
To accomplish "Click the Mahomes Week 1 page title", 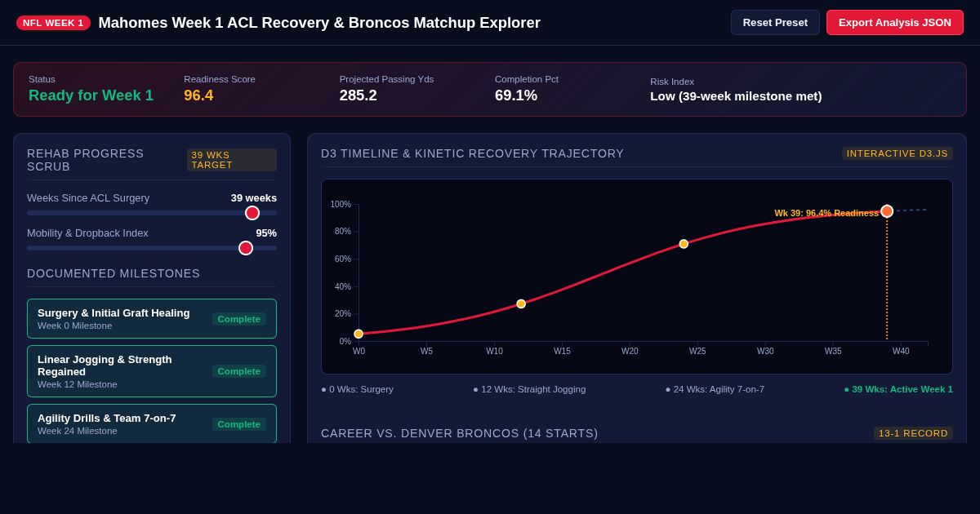I will pyautogui.click(x=319, y=23).
